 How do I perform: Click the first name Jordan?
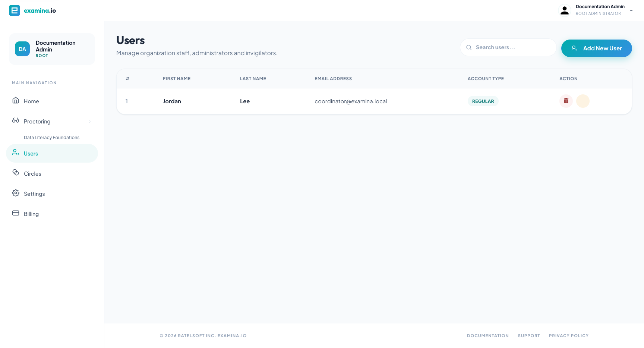(172, 101)
